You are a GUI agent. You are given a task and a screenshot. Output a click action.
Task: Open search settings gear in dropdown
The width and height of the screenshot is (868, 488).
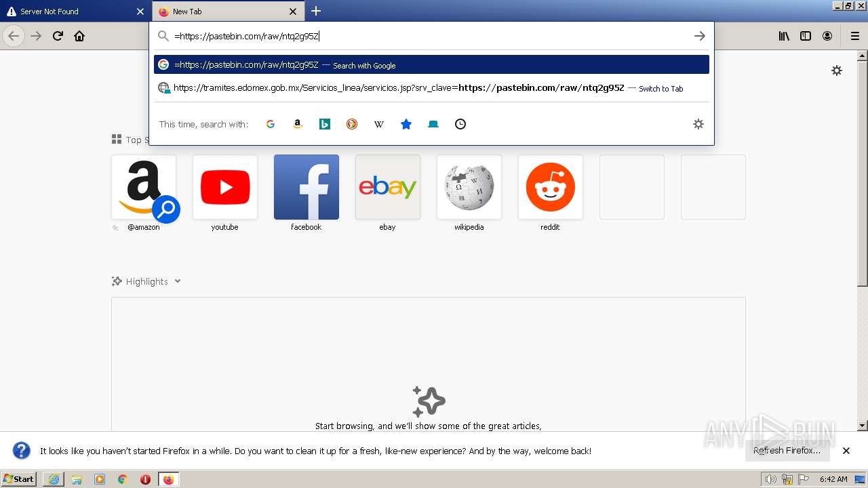pyautogui.click(x=698, y=124)
